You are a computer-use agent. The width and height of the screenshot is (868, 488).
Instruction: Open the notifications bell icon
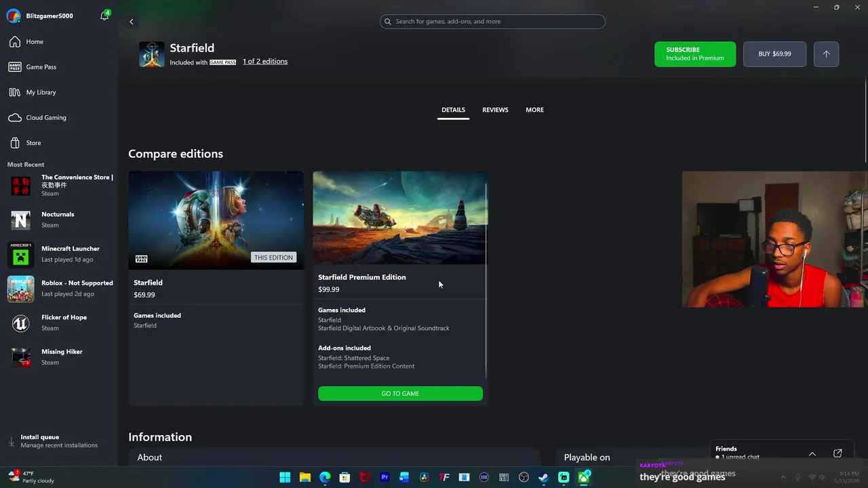[104, 16]
